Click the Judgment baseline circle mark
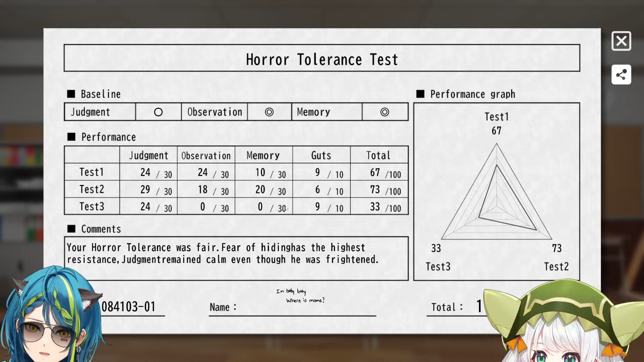Screen dimensions: 644x362 (x=158, y=112)
